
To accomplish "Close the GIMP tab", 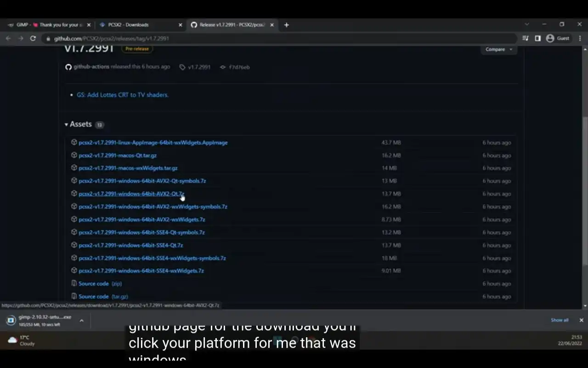I will (x=89, y=25).
